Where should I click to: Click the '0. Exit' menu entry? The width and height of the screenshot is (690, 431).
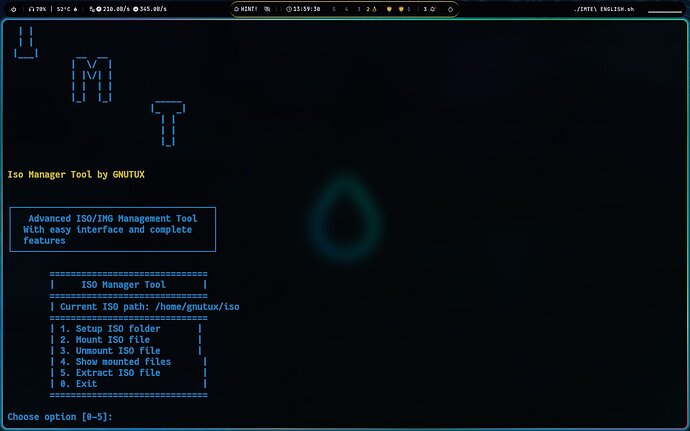78,384
